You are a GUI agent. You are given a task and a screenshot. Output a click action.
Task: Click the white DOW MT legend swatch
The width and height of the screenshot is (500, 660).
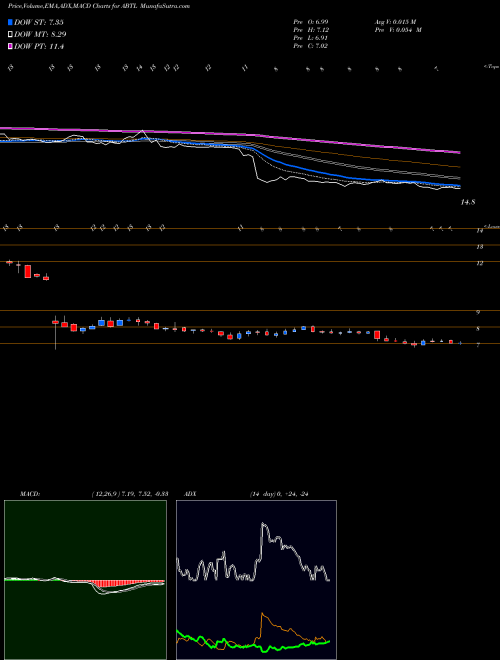[x=10, y=35]
